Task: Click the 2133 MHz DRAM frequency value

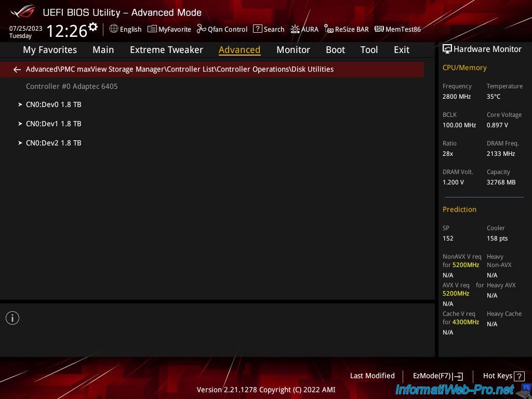Action: click(501, 154)
